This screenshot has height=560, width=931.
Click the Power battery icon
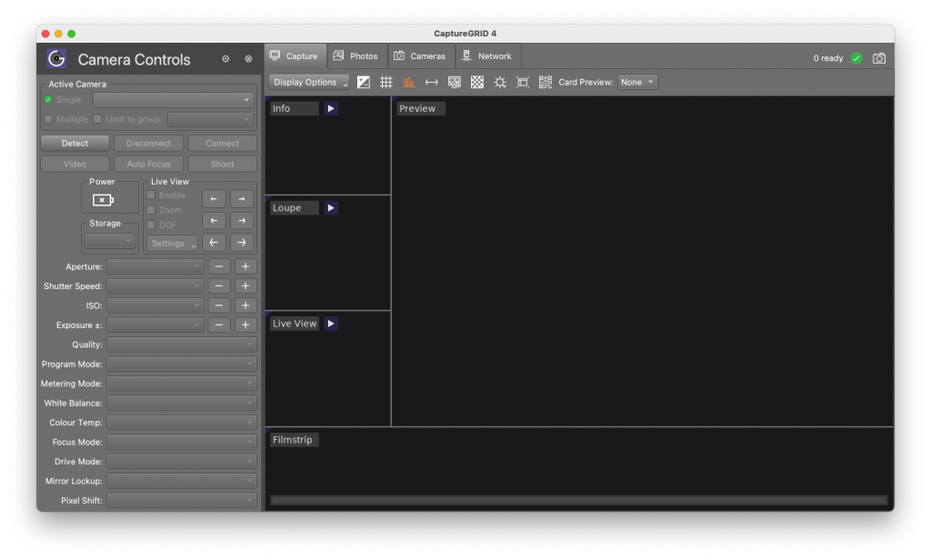103,200
